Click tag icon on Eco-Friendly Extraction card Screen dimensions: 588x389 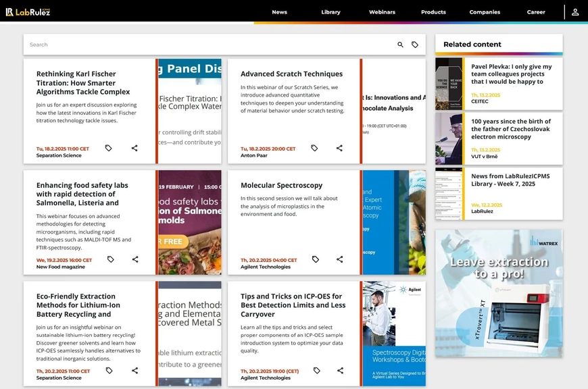[109, 371]
